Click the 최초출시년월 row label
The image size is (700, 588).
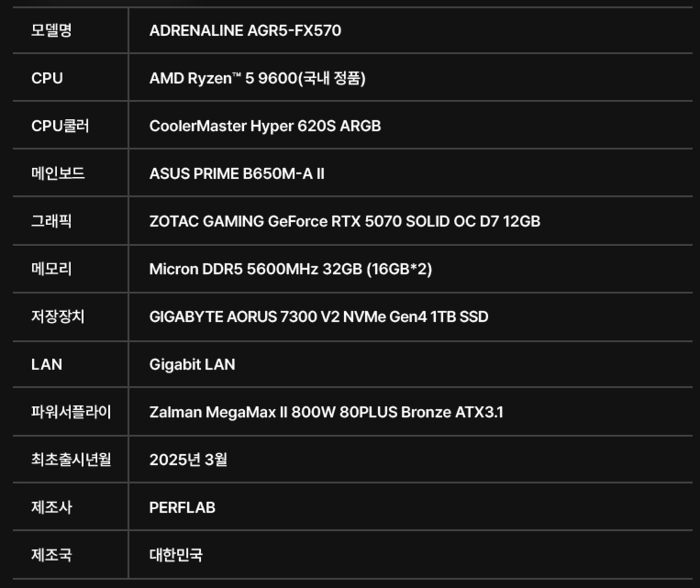click(71, 460)
